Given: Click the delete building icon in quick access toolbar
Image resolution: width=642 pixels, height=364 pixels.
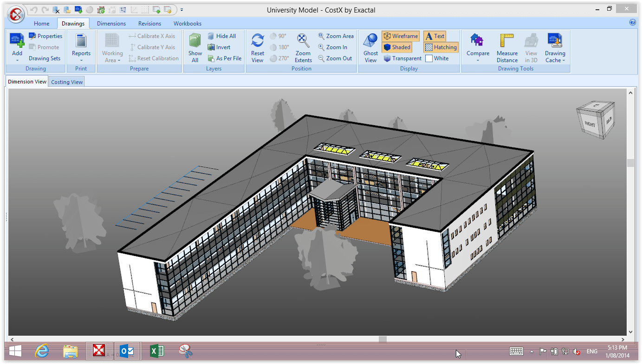Looking at the screenshot, I should (x=56, y=10).
